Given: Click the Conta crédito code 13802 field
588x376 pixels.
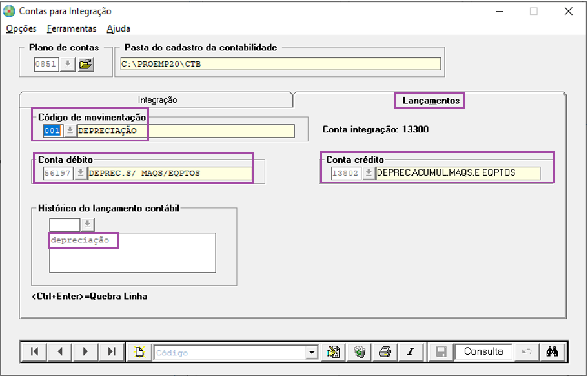Looking at the screenshot, I should (346, 173).
